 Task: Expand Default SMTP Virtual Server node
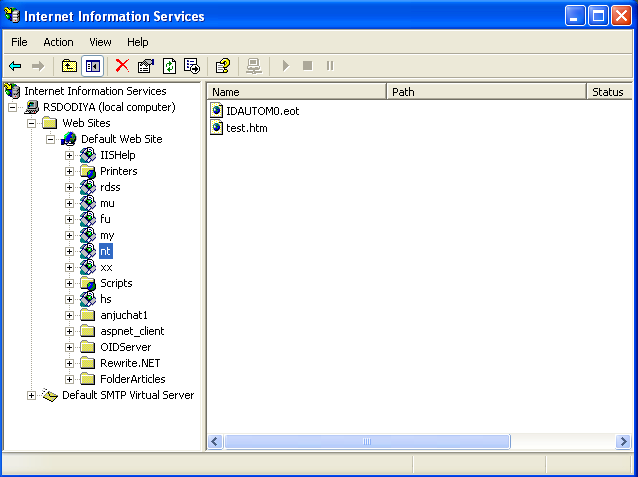point(31,395)
